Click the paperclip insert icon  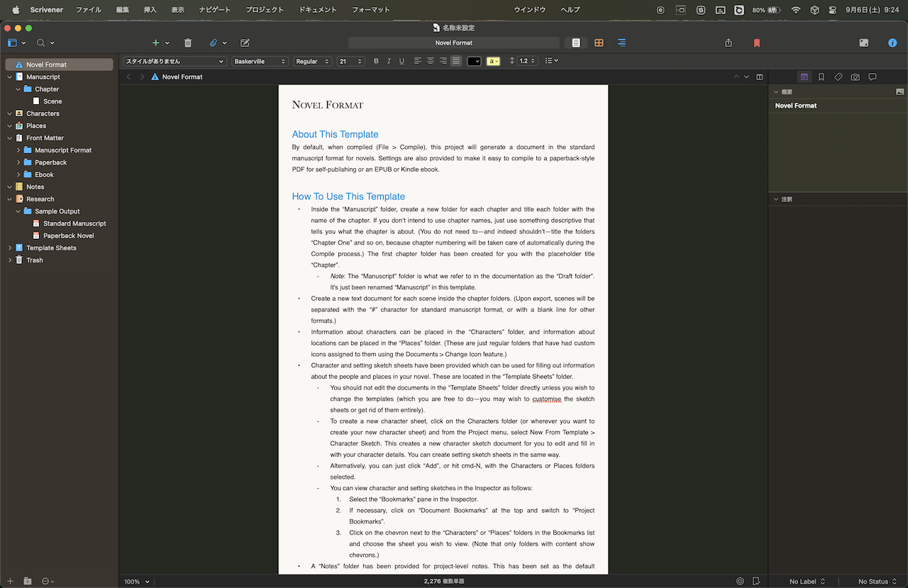tap(213, 43)
